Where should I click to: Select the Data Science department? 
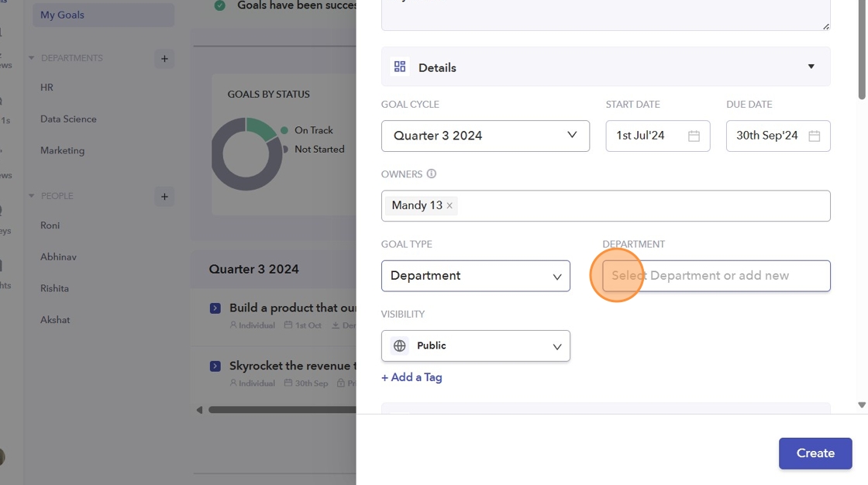click(68, 119)
